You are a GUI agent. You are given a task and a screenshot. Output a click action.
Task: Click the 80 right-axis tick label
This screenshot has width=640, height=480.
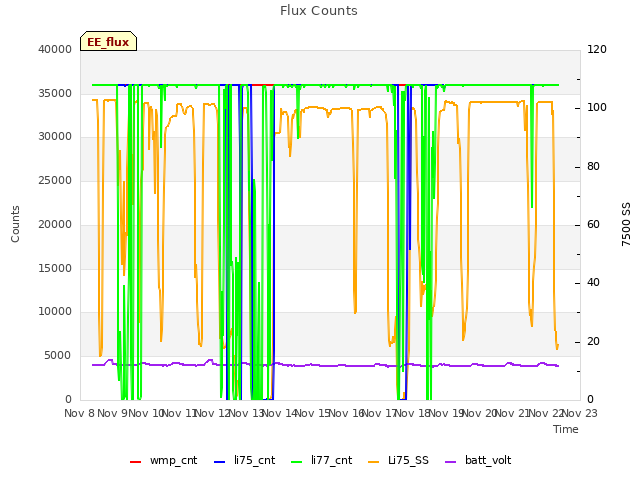(x=593, y=167)
